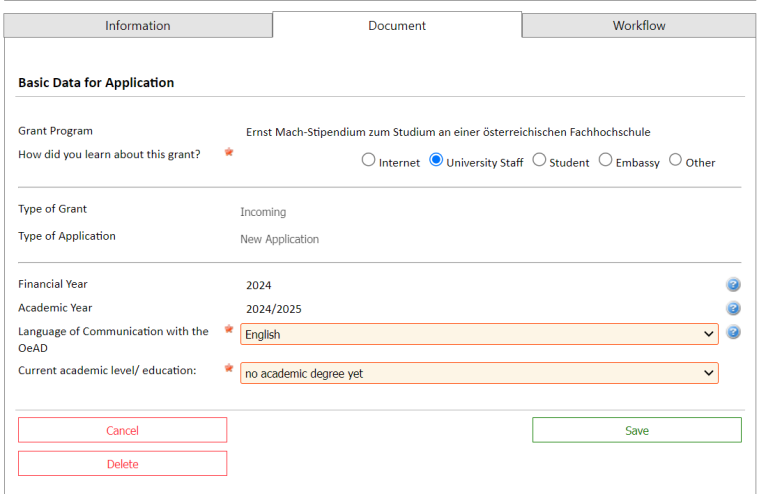Click the grant program name Ernst Mach-Stipendium
Image resolution: width=773 pixels, height=494 pixels.
coord(448,132)
